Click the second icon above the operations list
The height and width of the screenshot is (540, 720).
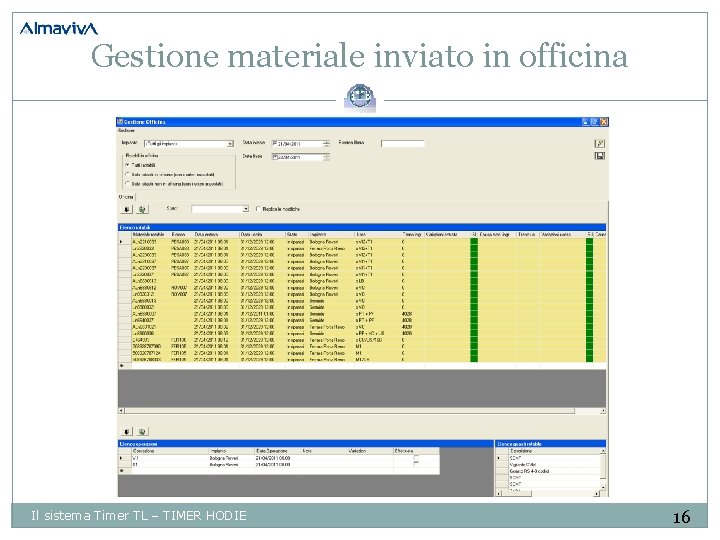pos(142,432)
